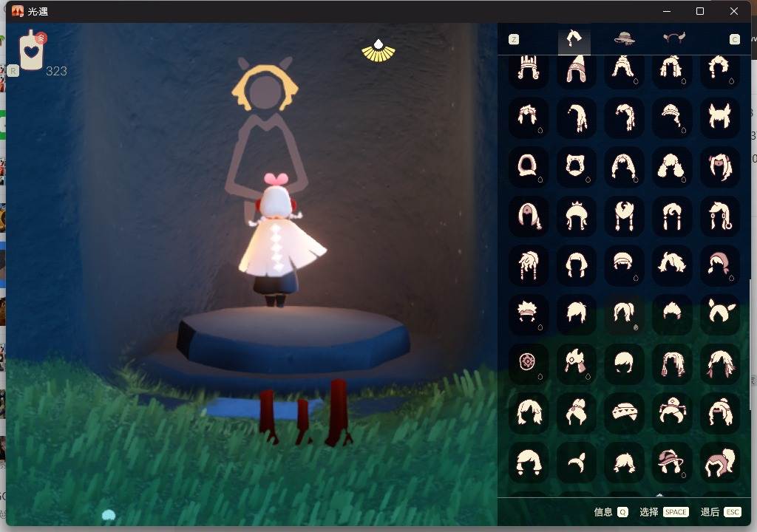757x532 pixels.
Task: Choose the pink witch hat hairstyle
Action: click(x=671, y=461)
